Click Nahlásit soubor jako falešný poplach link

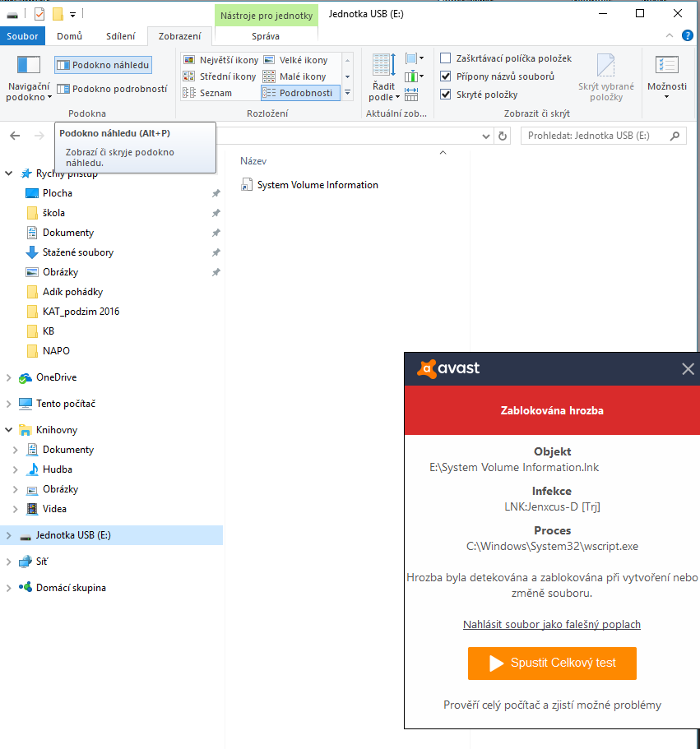pos(552,624)
